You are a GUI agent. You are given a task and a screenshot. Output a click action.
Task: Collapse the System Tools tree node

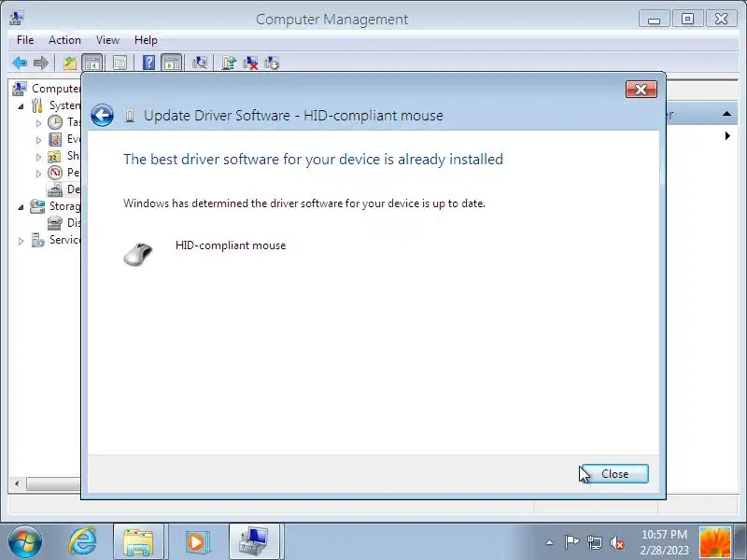(x=21, y=106)
